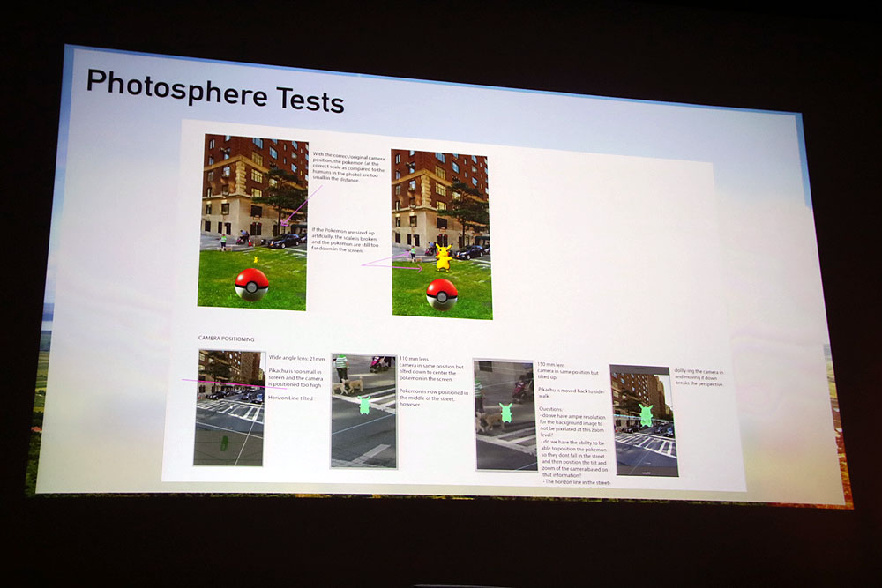The height and width of the screenshot is (588, 882).
Task: Click green Pikachu silhouette in 110 mm thumbnail
Action: pyautogui.click(x=364, y=404)
